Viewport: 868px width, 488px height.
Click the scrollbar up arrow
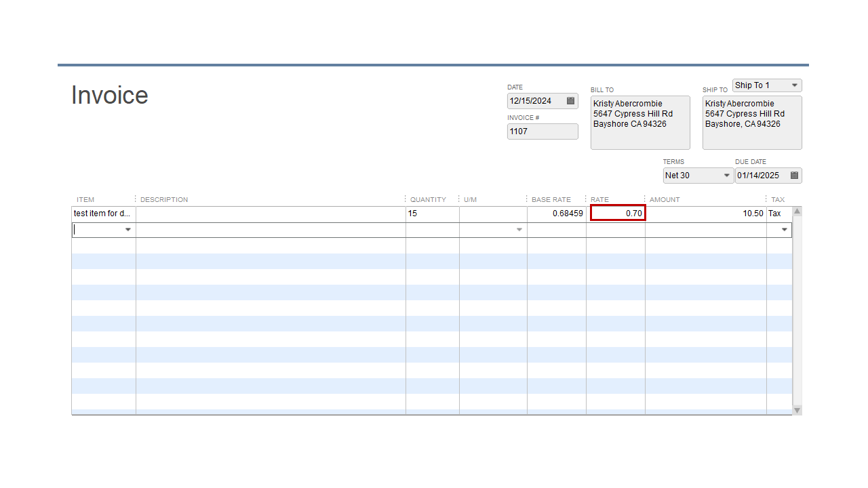point(797,209)
